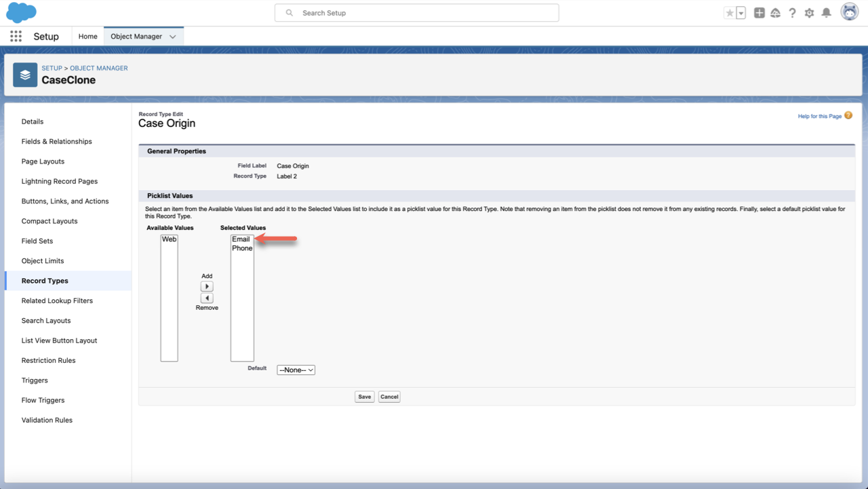This screenshot has width=868, height=489.
Task: Select Phone in Selected Values list
Action: [242, 248]
